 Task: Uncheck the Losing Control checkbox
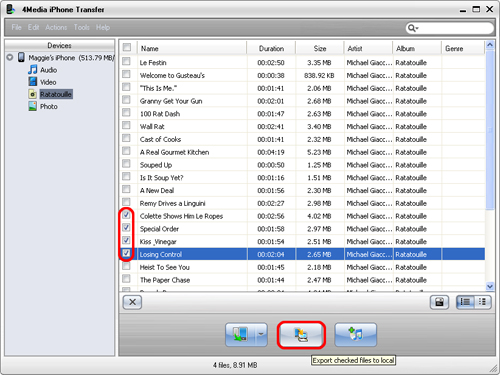[126, 253]
